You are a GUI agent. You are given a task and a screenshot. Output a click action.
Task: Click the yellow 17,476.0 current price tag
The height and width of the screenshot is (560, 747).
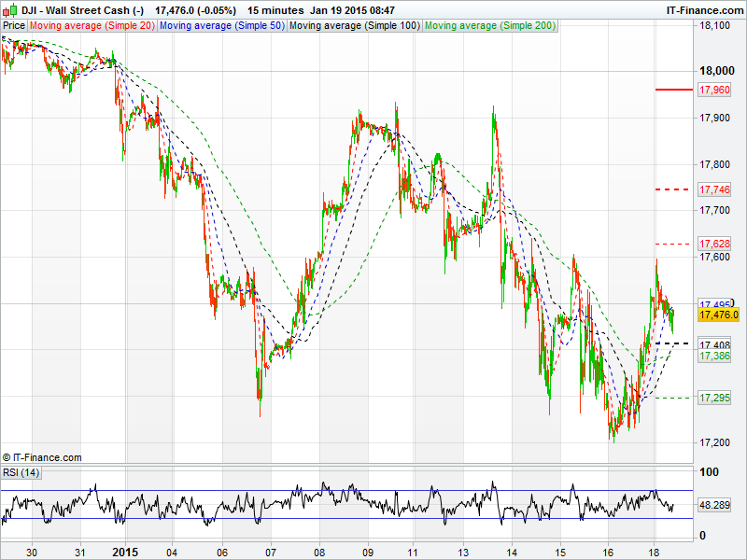[719, 315]
